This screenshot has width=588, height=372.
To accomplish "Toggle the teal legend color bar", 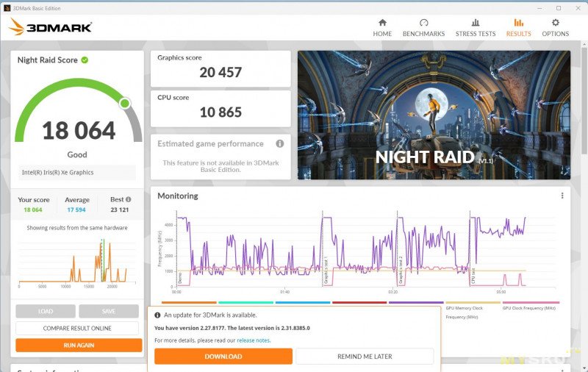I will (245, 302).
